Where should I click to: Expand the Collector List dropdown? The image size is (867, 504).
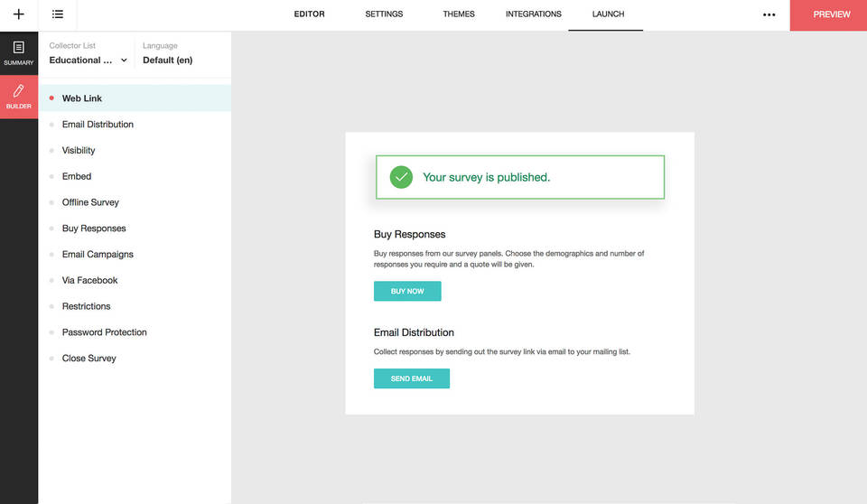click(89, 61)
